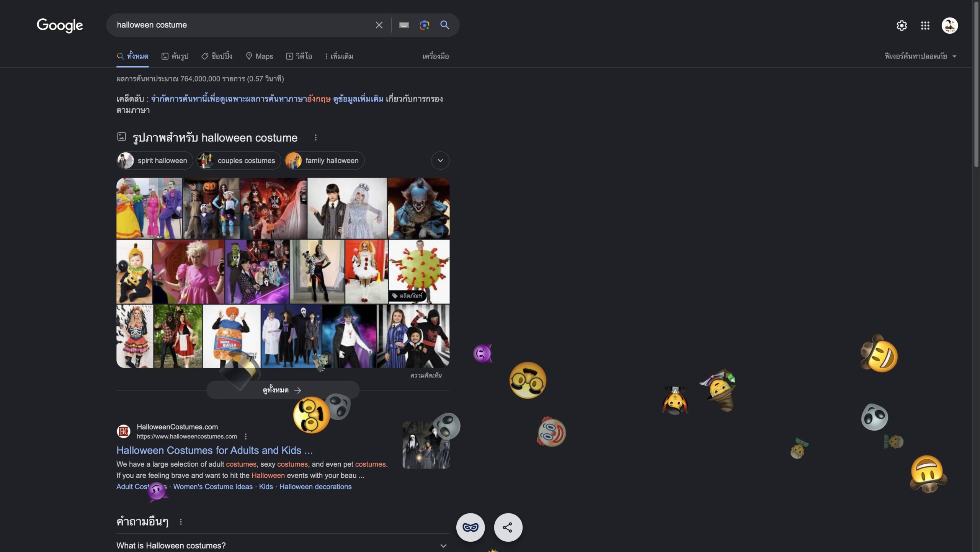
Task: Open the Google apps grid
Action: 925,26
